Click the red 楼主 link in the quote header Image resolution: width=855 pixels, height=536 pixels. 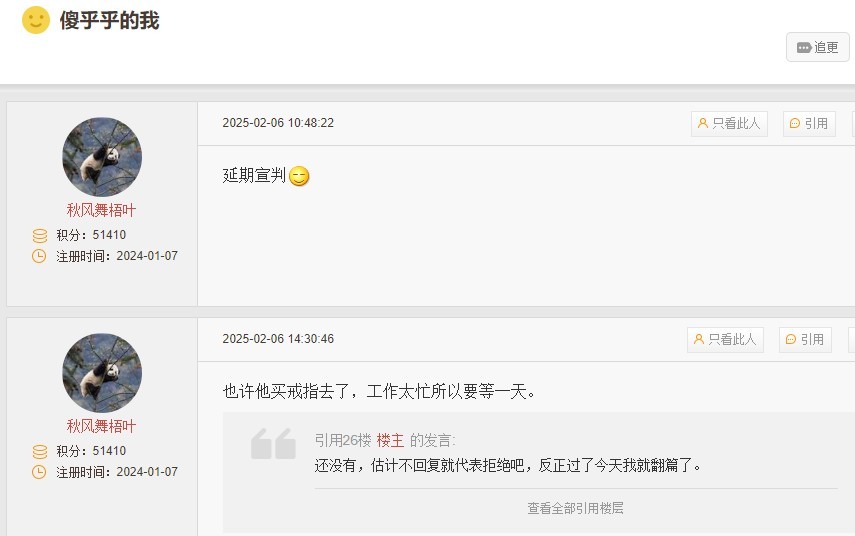pos(390,440)
